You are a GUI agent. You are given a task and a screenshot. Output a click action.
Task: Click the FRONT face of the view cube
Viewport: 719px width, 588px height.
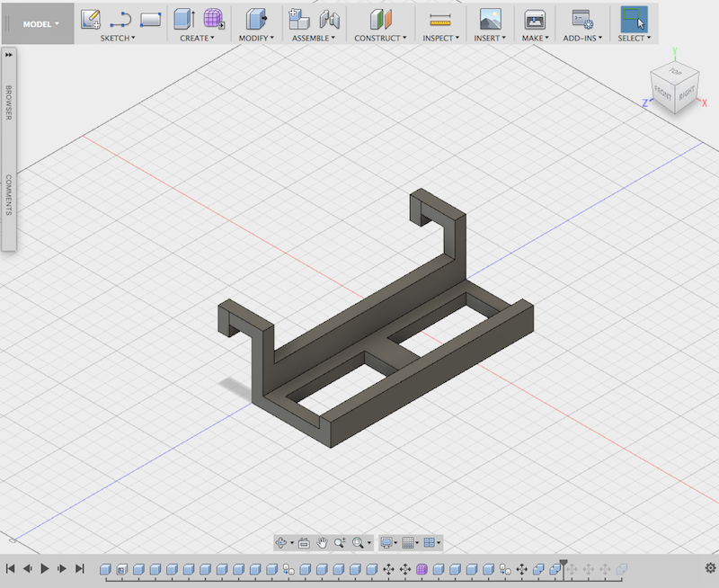point(663,94)
